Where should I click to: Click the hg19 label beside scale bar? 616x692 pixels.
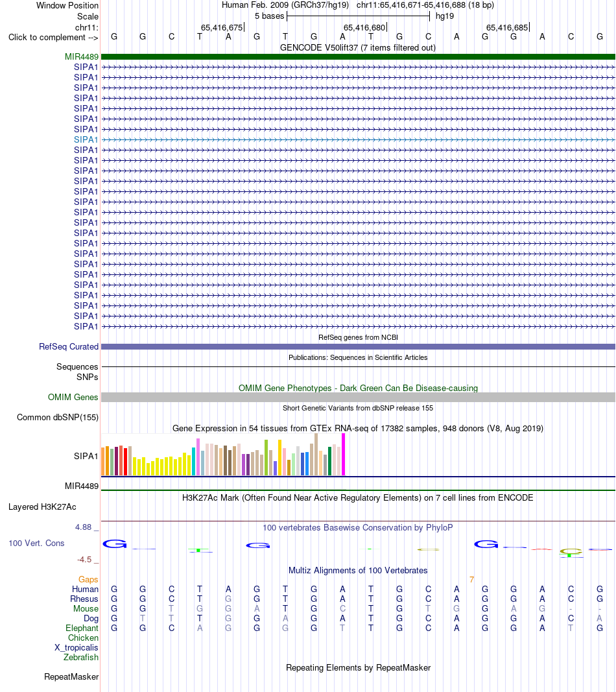445,16
